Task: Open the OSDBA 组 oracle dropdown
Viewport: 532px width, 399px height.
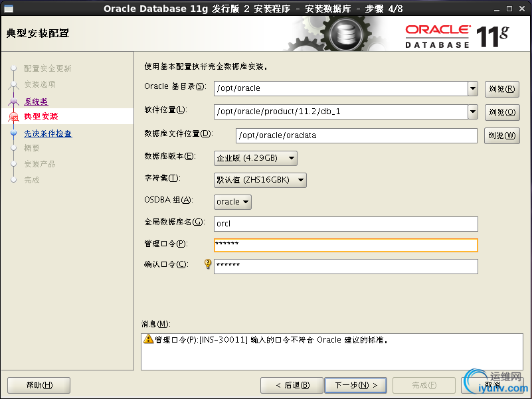Action: tap(232, 202)
